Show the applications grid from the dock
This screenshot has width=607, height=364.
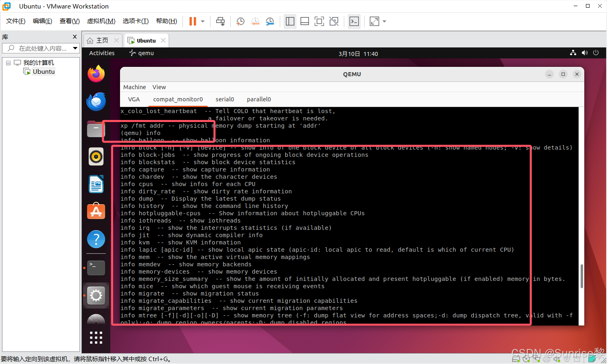(96, 337)
